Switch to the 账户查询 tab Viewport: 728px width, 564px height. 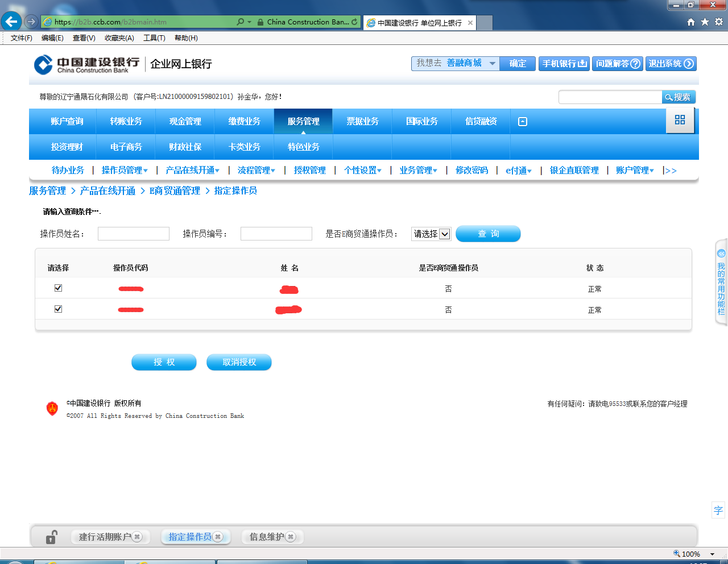click(x=67, y=122)
